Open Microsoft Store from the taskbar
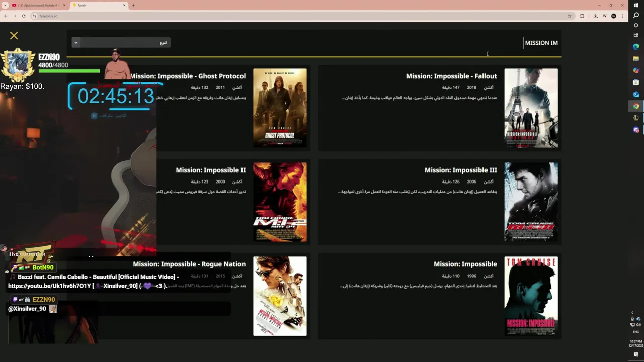 pos(636,82)
